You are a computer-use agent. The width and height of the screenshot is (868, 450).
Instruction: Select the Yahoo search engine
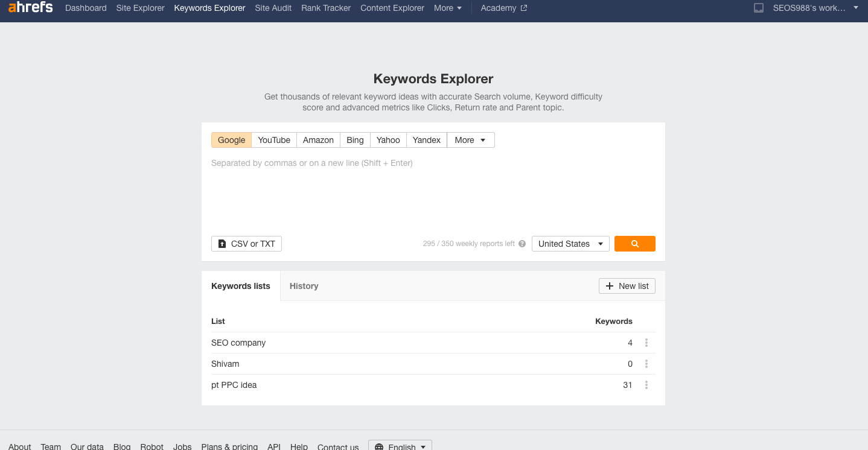point(388,140)
